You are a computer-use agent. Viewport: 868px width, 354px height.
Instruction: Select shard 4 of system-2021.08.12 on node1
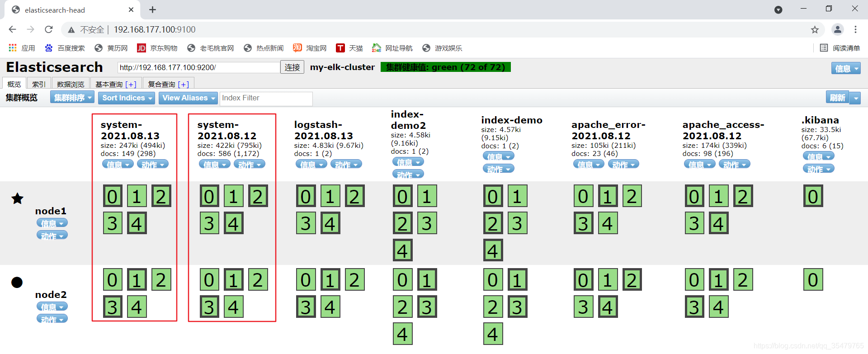233,223
